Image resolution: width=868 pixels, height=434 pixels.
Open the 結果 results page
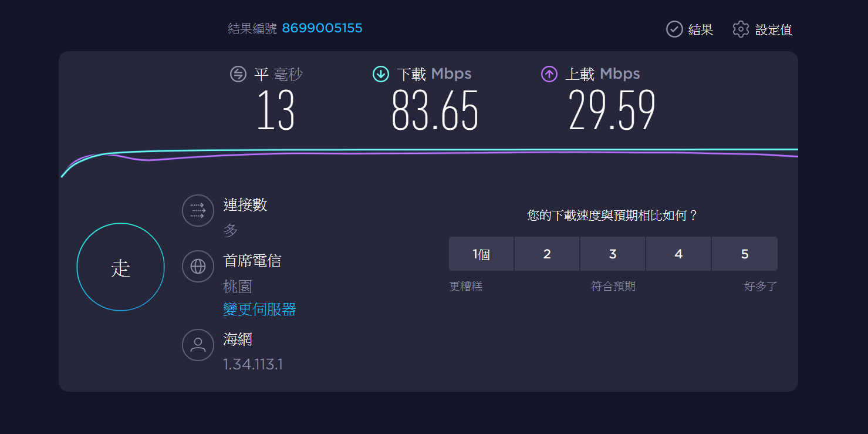tap(700, 30)
